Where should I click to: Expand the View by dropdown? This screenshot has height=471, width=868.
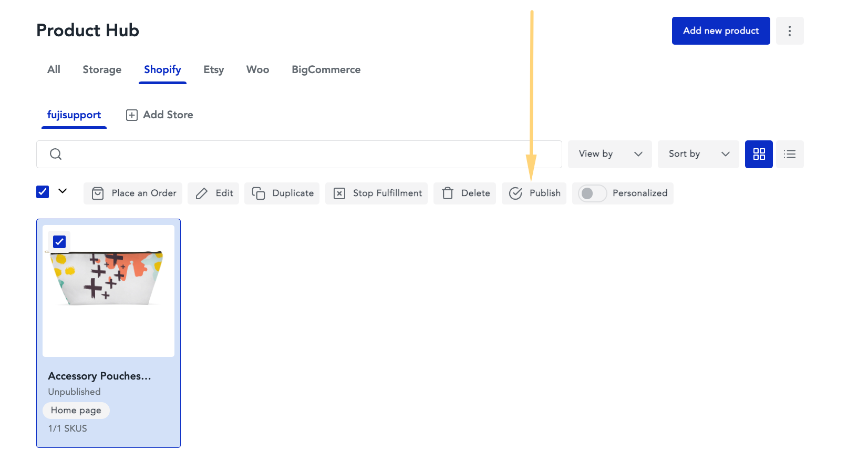(609, 154)
